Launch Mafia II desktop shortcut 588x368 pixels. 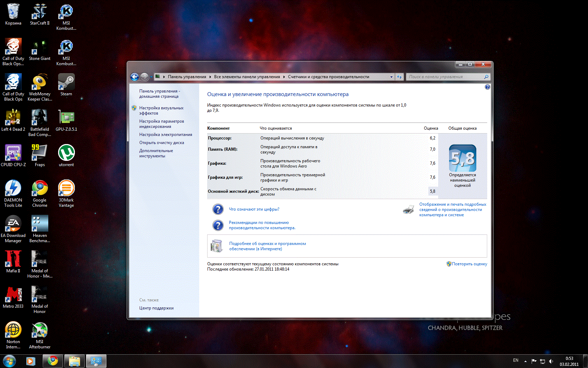point(13,262)
